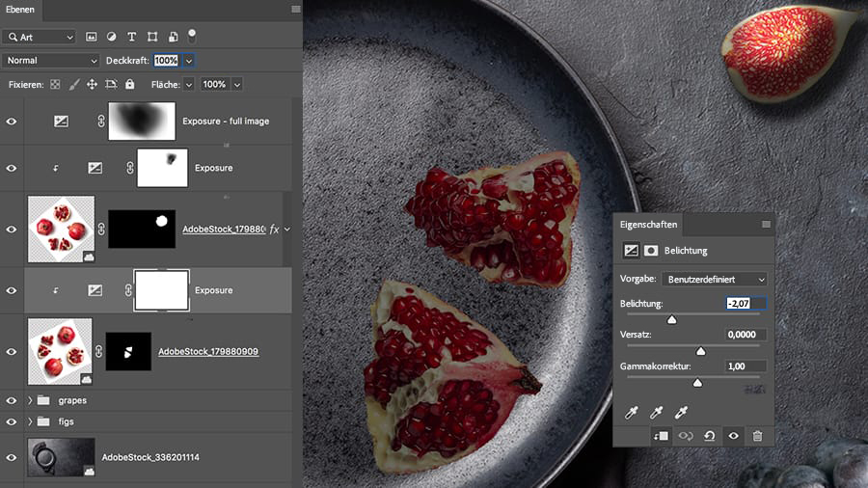Viewport: 868px width, 488px height.
Task: Select the AdobeStock_336201114 background thumbnail
Action: click(x=61, y=457)
